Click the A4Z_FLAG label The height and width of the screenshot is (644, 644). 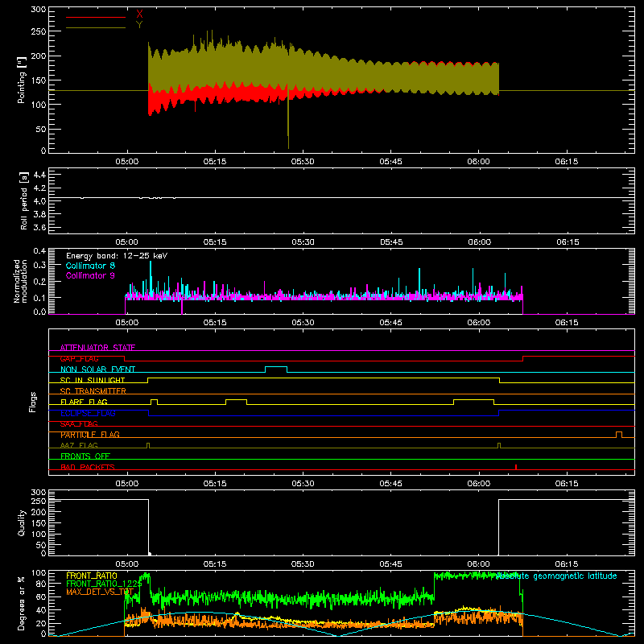pyautogui.click(x=79, y=445)
